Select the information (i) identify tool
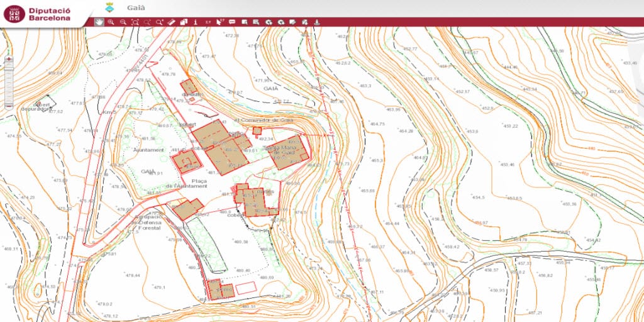644x322 pixels. pos(196,22)
